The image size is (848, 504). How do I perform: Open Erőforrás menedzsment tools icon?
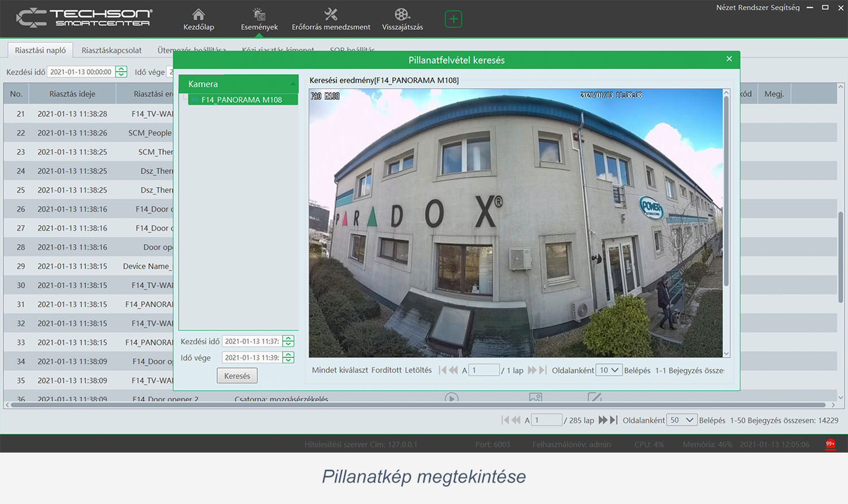coord(331,19)
